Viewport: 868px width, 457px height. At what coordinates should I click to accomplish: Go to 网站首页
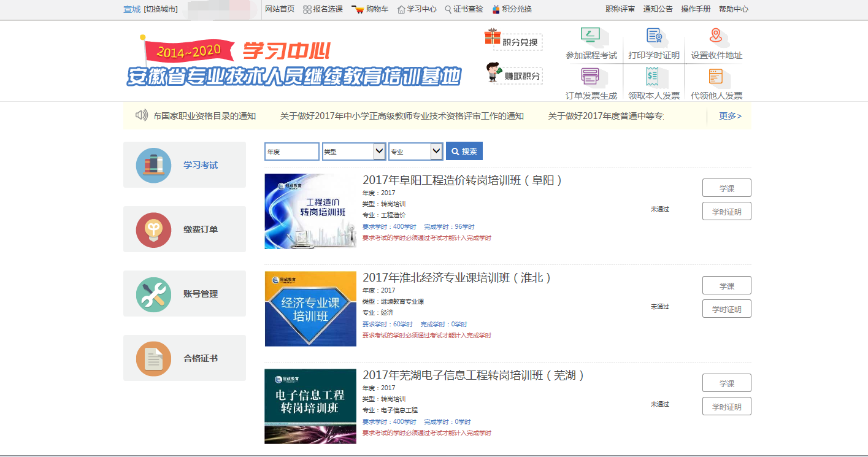[x=280, y=9]
